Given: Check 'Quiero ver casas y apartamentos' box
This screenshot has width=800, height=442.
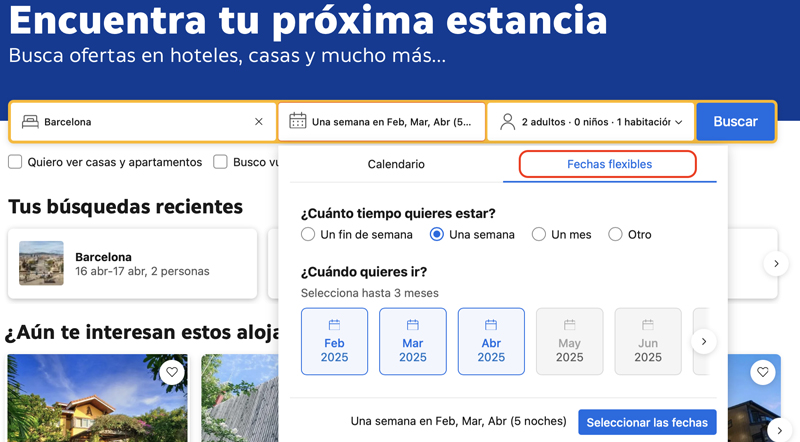Looking at the screenshot, I should [15, 162].
